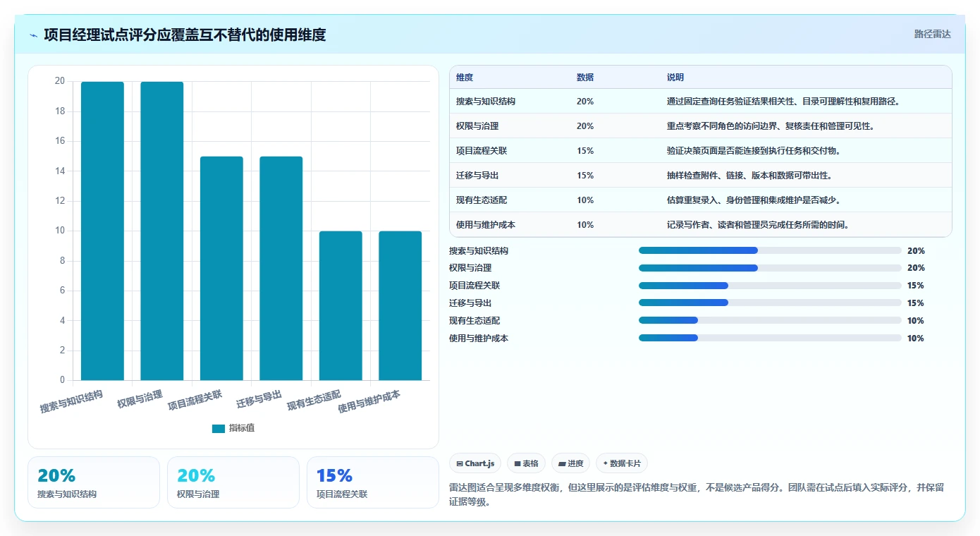Click the page title 项目经理试点评分应覆盖互不替代的使用维度

185,35
